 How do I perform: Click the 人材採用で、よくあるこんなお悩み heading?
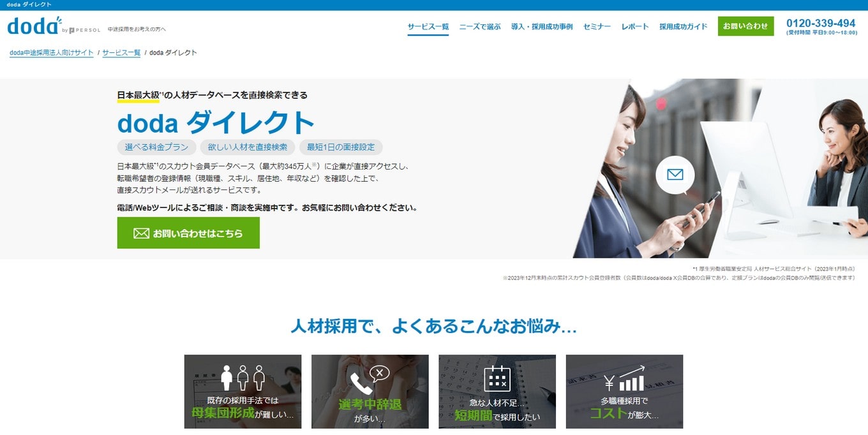point(434,327)
